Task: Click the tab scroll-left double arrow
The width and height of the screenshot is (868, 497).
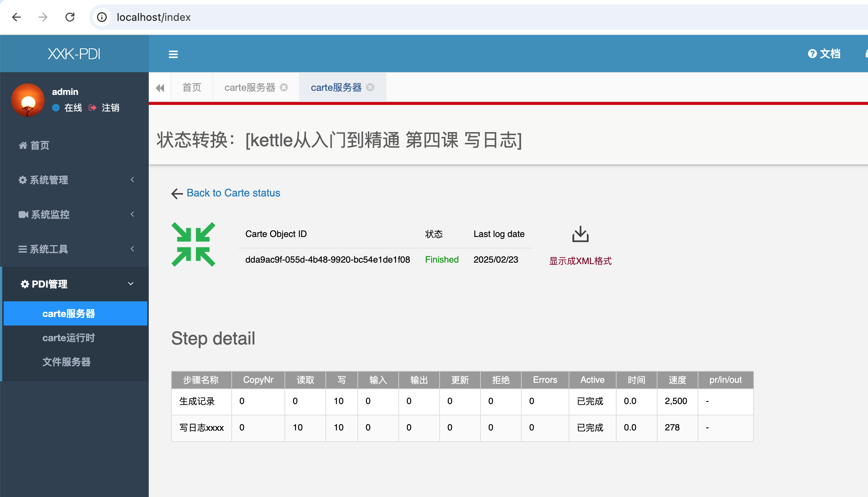Action: (160, 88)
